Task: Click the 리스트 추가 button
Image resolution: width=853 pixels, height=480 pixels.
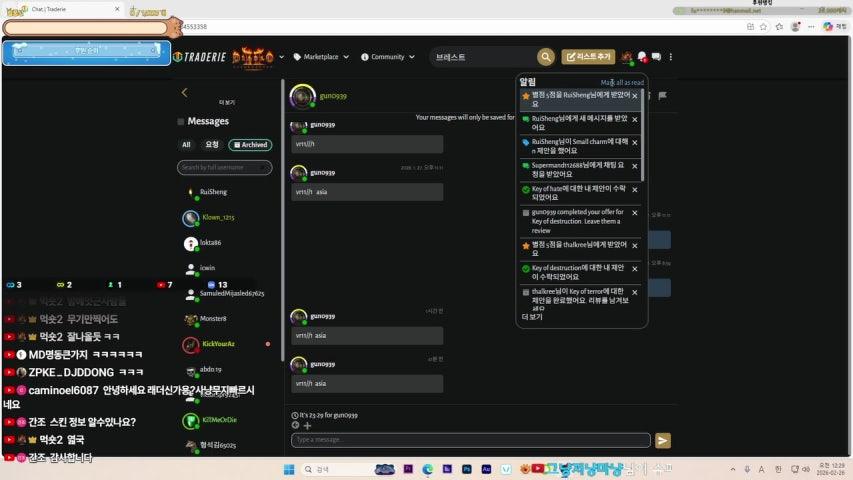Action: pyautogui.click(x=588, y=57)
